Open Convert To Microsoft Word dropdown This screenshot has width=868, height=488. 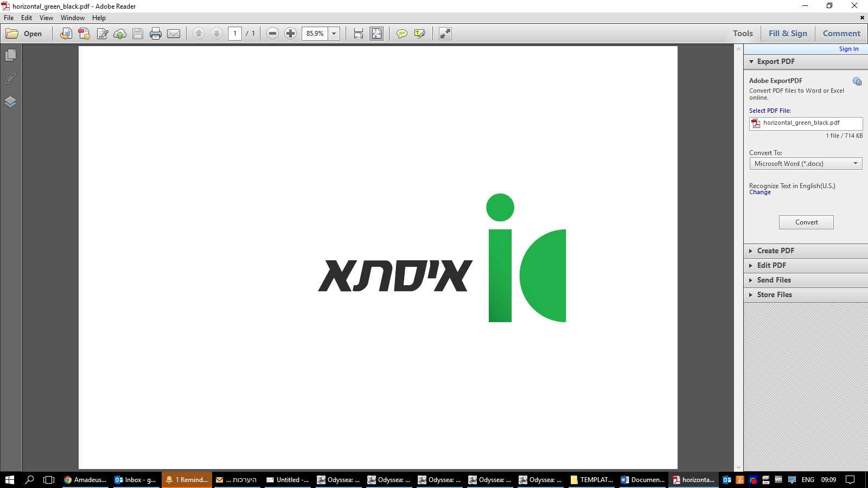806,164
